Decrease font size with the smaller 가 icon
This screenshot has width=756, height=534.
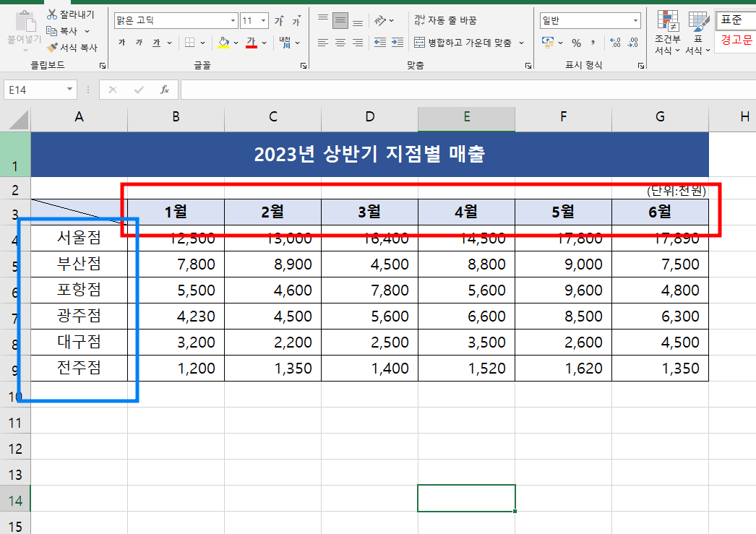tap(296, 21)
